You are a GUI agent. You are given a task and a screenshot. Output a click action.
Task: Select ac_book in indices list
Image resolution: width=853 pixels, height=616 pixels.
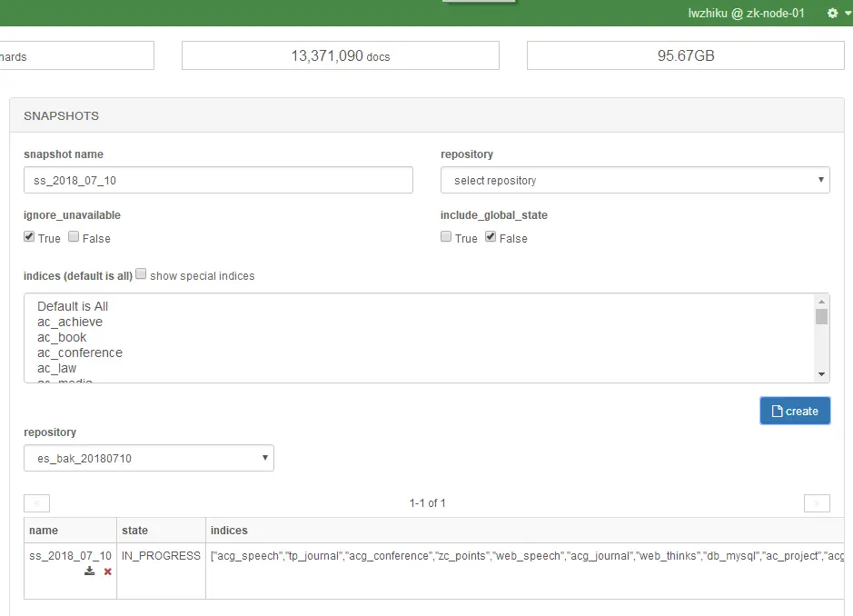coord(62,337)
